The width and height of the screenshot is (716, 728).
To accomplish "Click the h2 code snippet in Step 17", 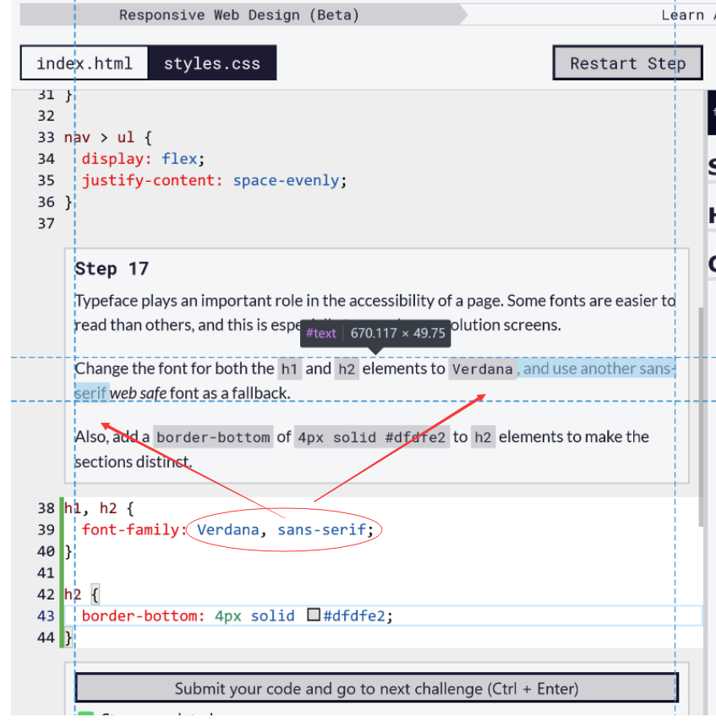I will point(346,369).
